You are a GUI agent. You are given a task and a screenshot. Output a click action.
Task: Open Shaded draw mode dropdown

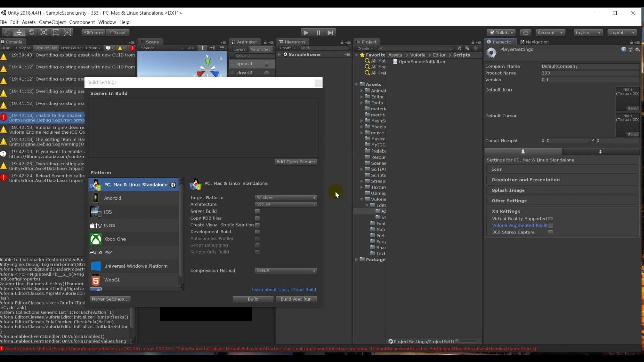162,48
